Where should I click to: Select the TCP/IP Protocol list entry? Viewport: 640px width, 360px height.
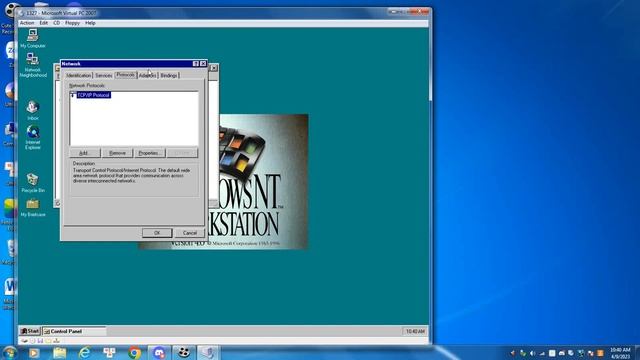pyautogui.click(x=93, y=95)
